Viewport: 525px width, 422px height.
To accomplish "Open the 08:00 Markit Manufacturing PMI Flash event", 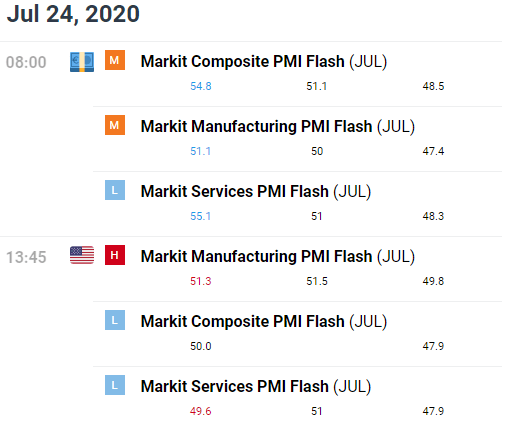I will coord(278,127).
